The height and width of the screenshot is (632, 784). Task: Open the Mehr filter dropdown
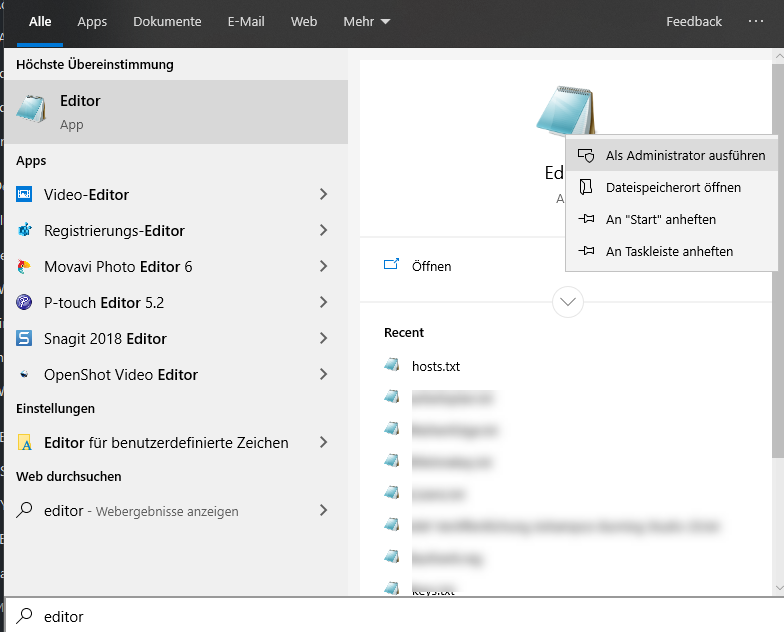[x=366, y=22]
